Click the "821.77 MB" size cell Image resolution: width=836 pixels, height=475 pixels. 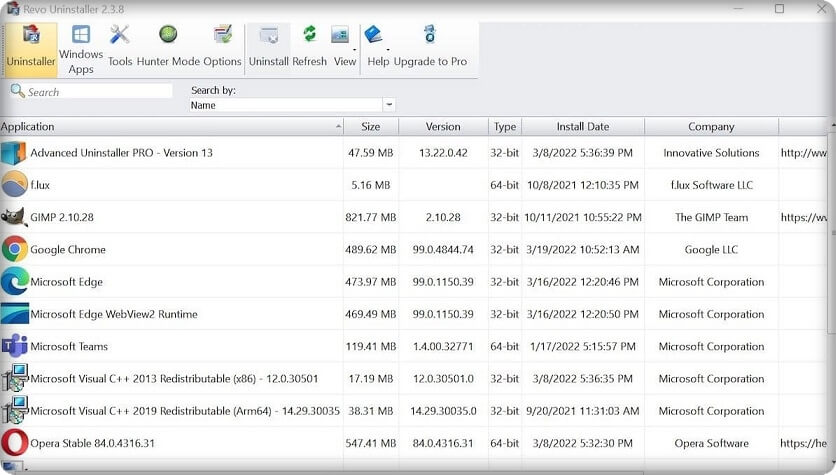[371, 217]
